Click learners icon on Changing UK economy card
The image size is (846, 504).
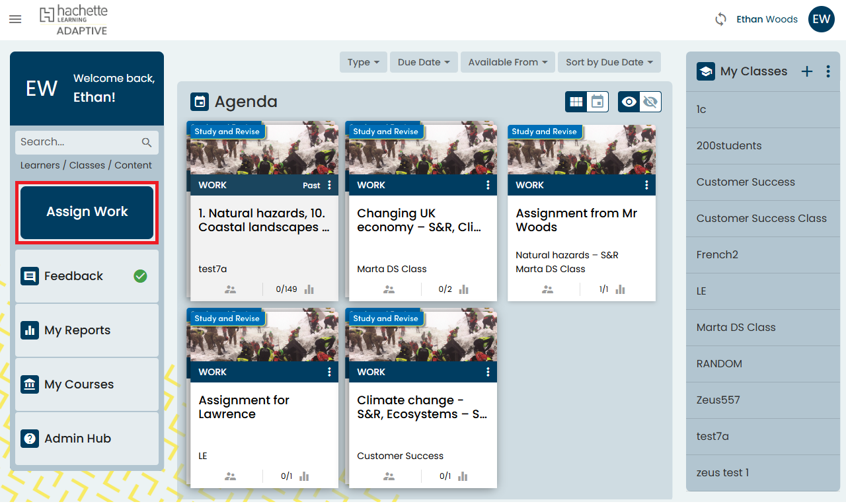tap(389, 289)
